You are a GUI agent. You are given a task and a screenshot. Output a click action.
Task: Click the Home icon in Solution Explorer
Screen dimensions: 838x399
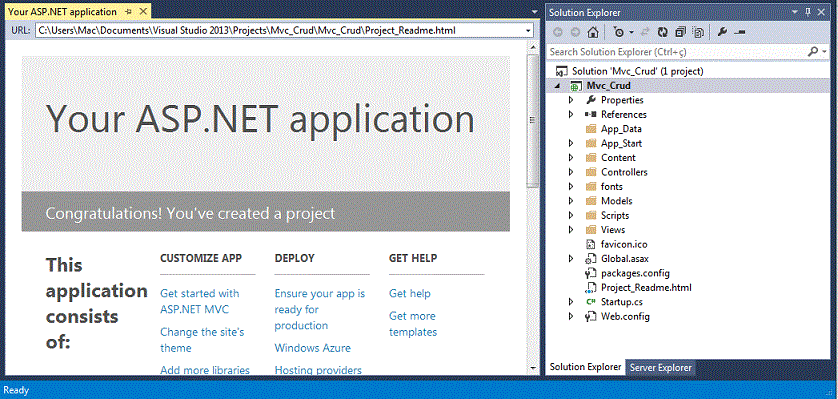coord(592,32)
